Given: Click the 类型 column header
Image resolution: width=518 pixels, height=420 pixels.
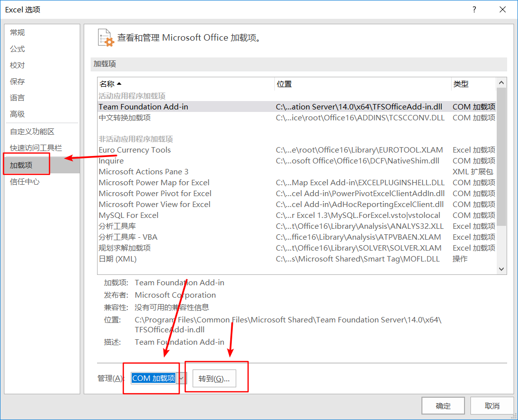Looking at the screenshot, I should coord(473,84).
